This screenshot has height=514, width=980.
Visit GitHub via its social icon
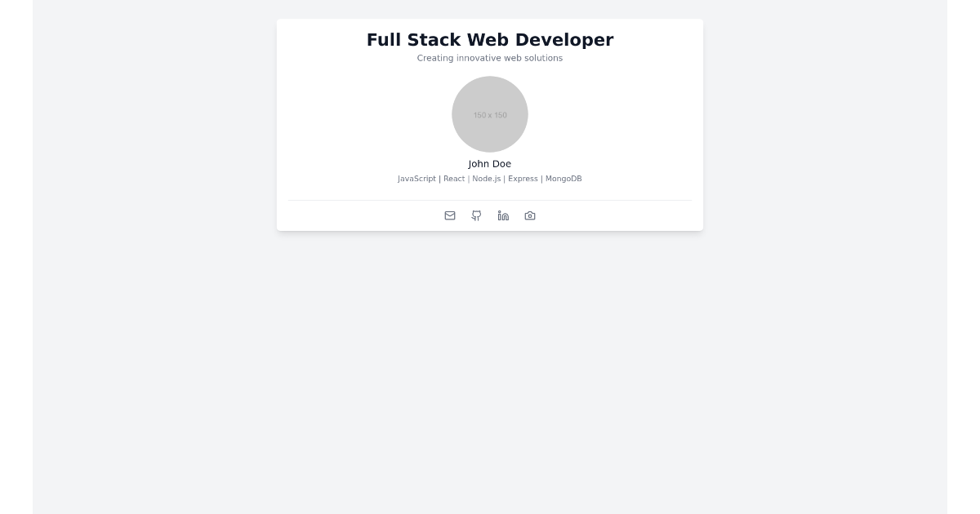pos(476,215)
